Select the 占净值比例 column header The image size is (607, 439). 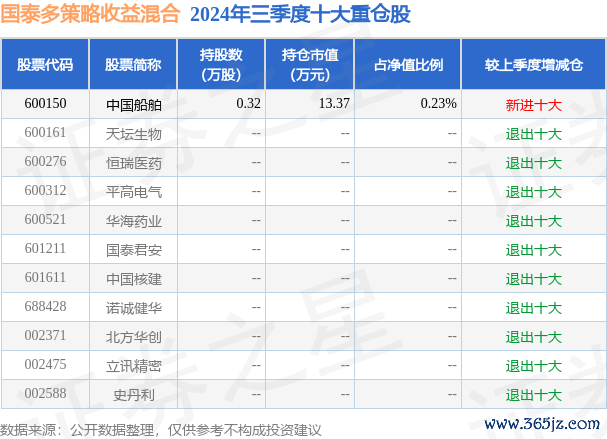pos(408,65)
